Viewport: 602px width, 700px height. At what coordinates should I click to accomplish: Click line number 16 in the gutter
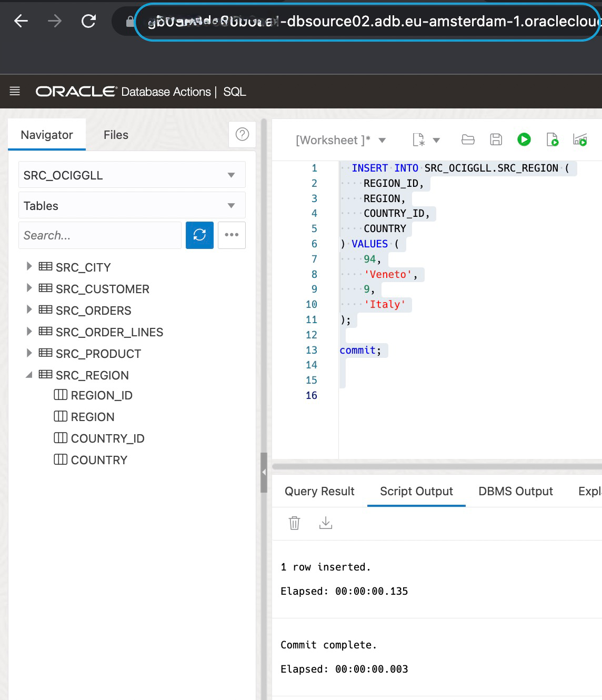tap(312, 395)
